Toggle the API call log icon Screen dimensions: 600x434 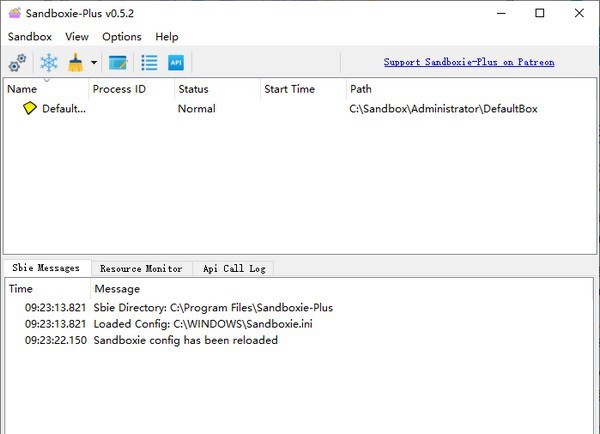click(176, 62)
